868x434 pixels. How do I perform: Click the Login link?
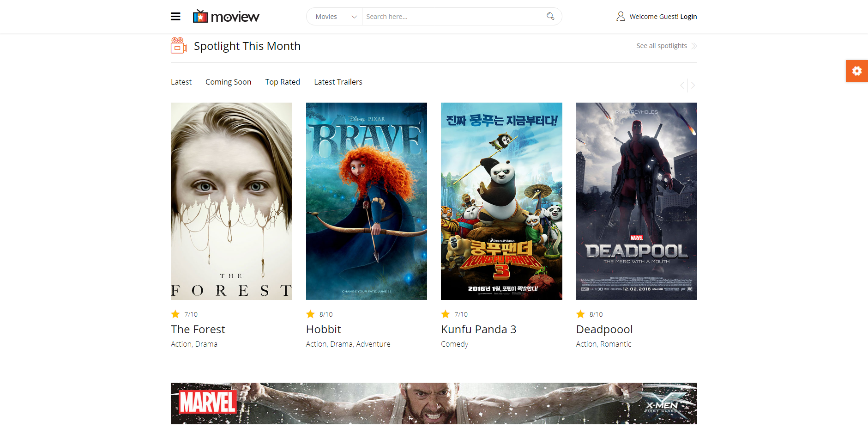(688, 17)
